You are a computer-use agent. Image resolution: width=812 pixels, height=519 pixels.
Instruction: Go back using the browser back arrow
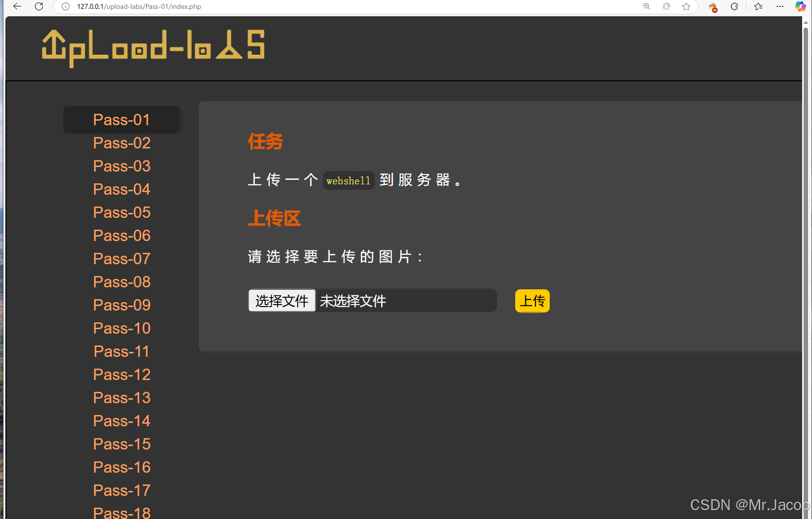(x=17, y=6)
